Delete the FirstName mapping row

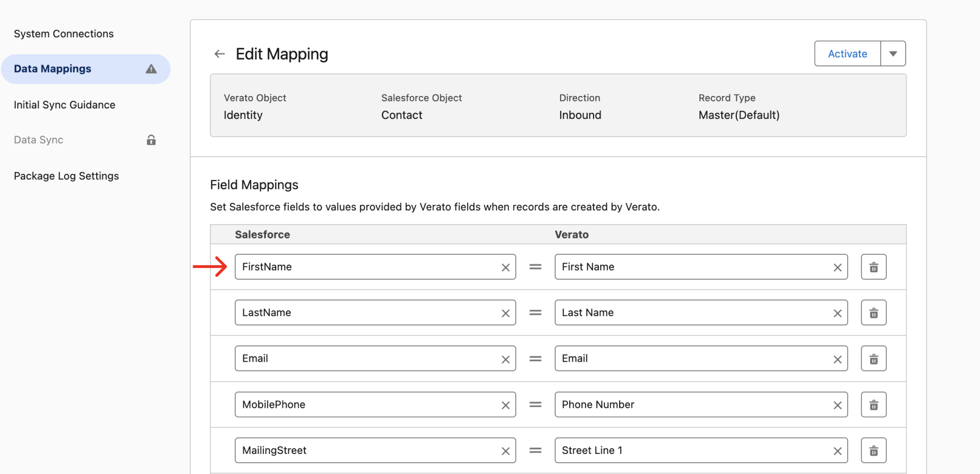(x=874, y=267)
